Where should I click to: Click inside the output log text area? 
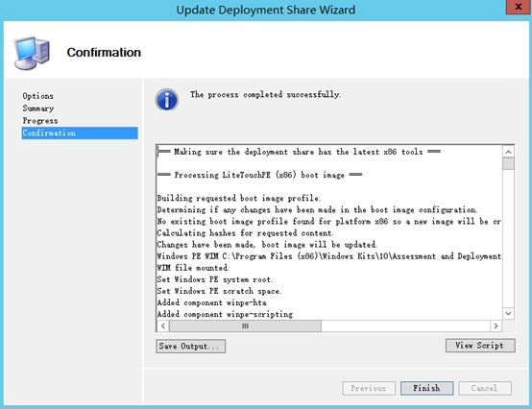[329, 232]
